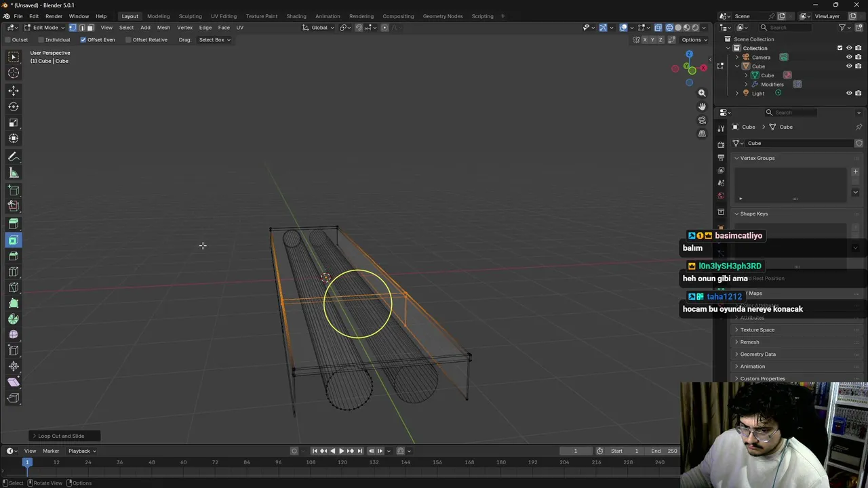
Task: Pick the Annotate pencil tool
Action: pos(14,157)
